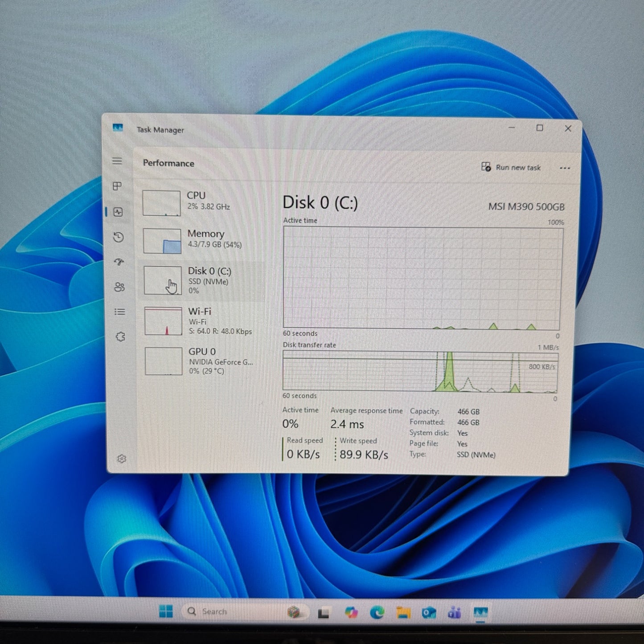
Task: Click the Performance page heading
Action: coord(168,164)
